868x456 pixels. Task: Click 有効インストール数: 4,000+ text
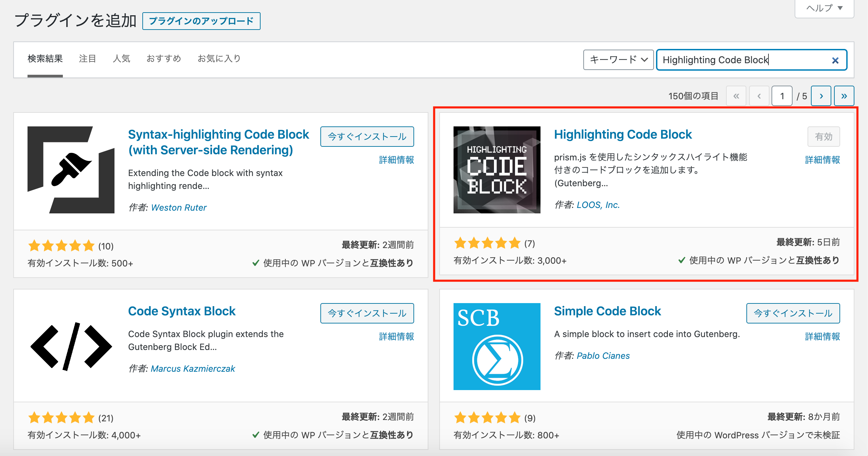click(x=84, y=435)
